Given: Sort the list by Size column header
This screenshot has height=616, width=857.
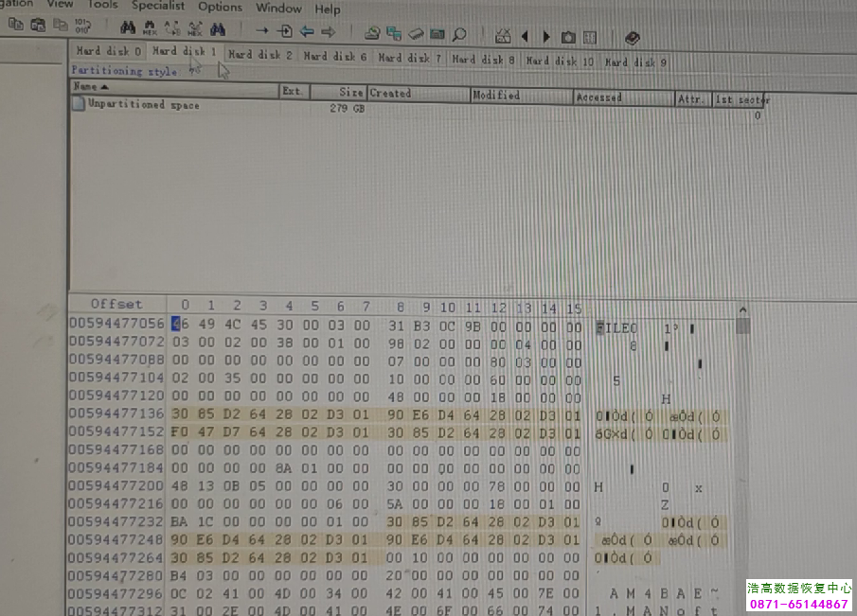Looking at the screenshot, I should (350, 93).
